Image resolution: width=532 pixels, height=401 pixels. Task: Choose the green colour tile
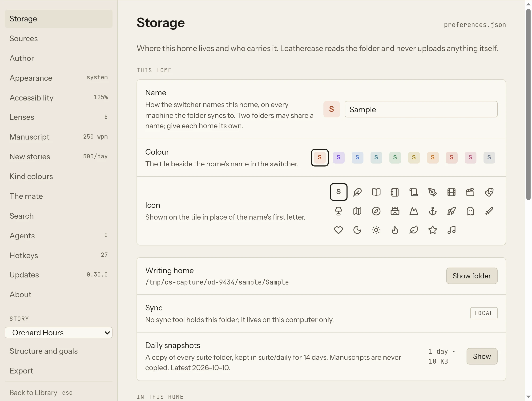(x=395, y=157)
